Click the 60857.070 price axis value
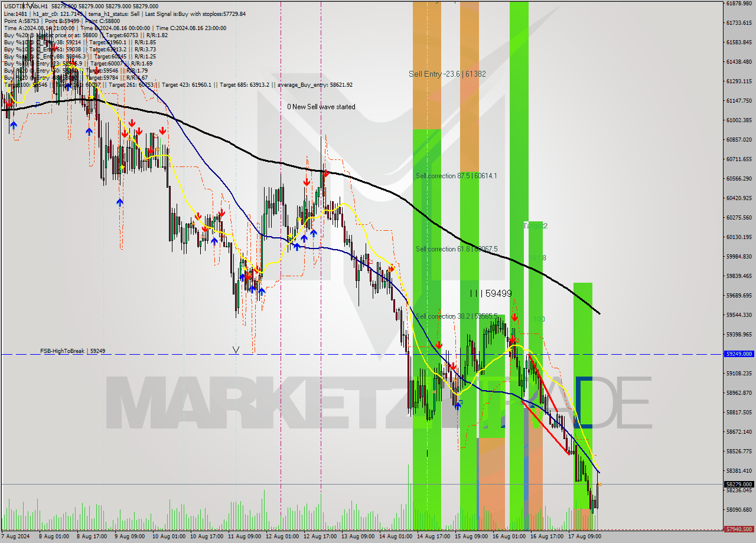The height and width of the screenshot is (543, 756). coord(739,139)
